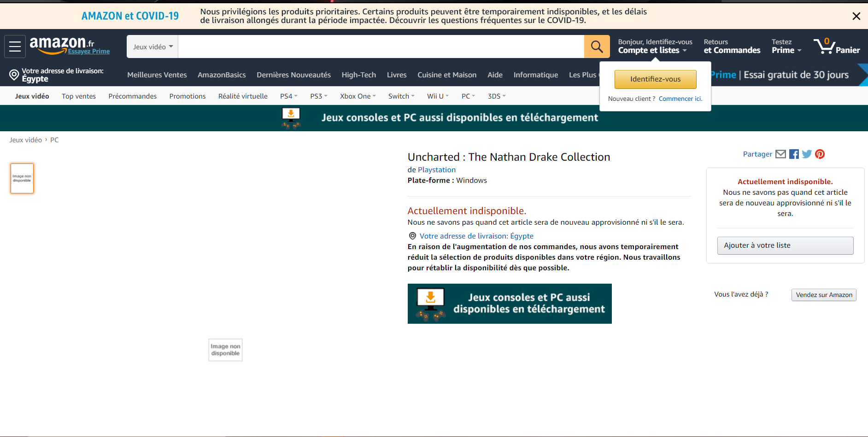Image resolution: width=868 pixels, height=437 pixels.
Task: Click Votre adresse de livraison: Égypte link
Action: coord(476,236)
